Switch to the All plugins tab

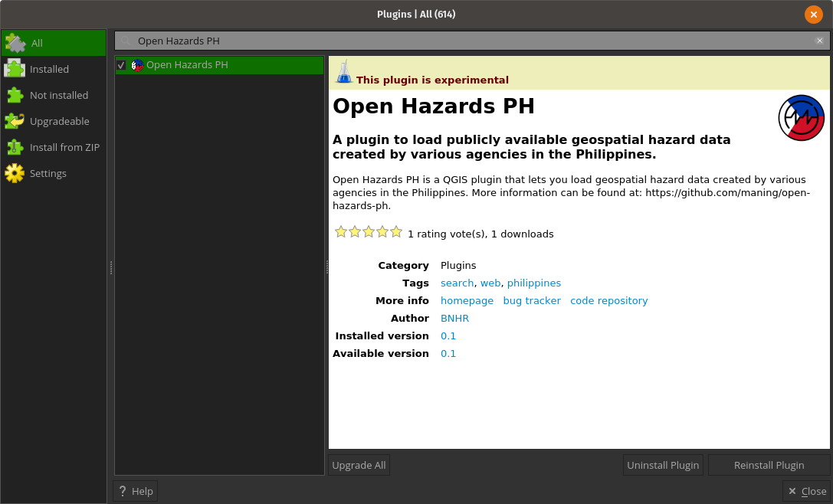click(54, 43)
